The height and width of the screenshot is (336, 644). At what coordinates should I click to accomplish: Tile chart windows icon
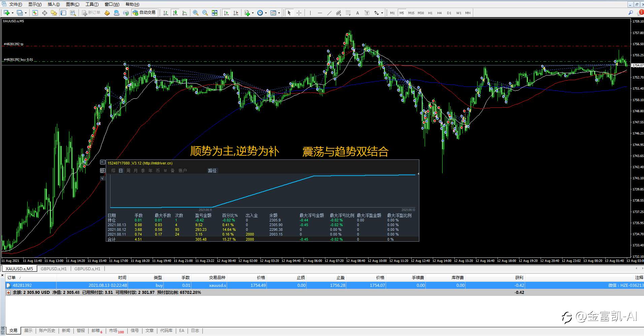215,13
